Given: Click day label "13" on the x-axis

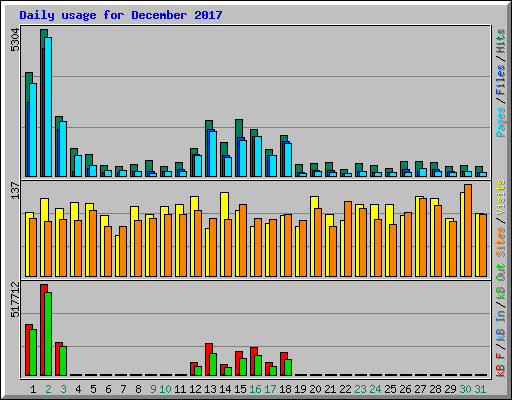Looking at the screenshot, I should 210,389.
